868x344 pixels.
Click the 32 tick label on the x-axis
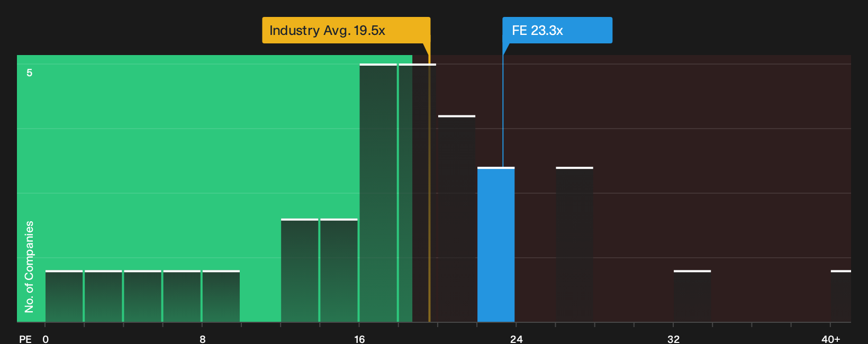[673, 339]
